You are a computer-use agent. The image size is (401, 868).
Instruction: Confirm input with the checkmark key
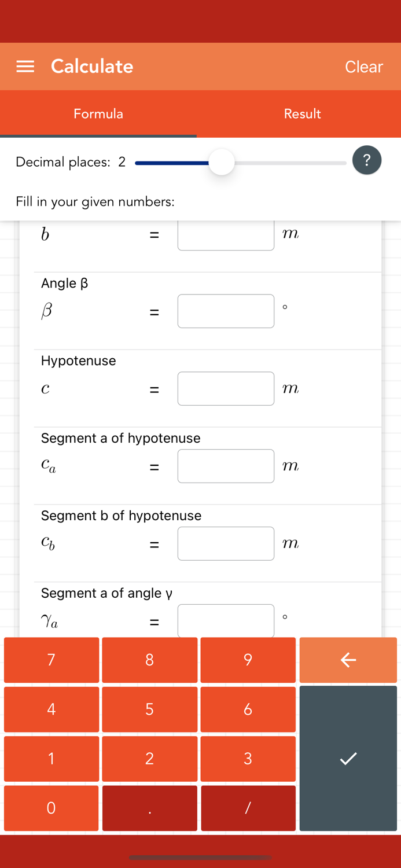[347, 758]
